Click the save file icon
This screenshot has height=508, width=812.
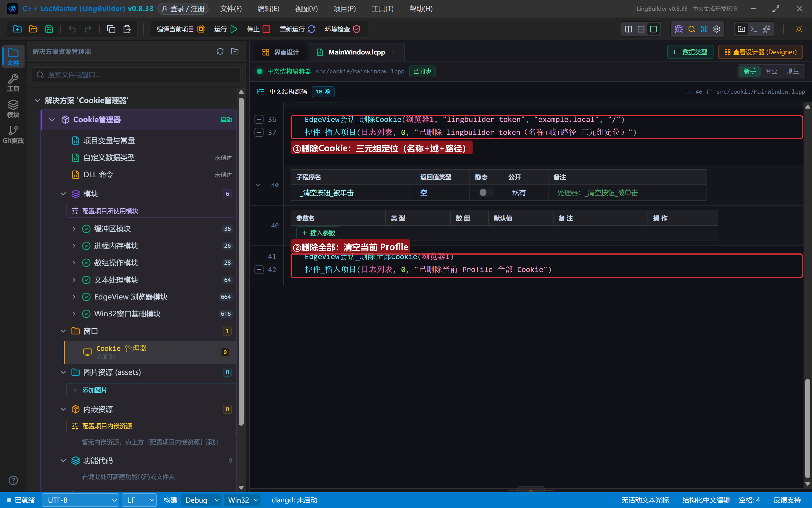49,29
